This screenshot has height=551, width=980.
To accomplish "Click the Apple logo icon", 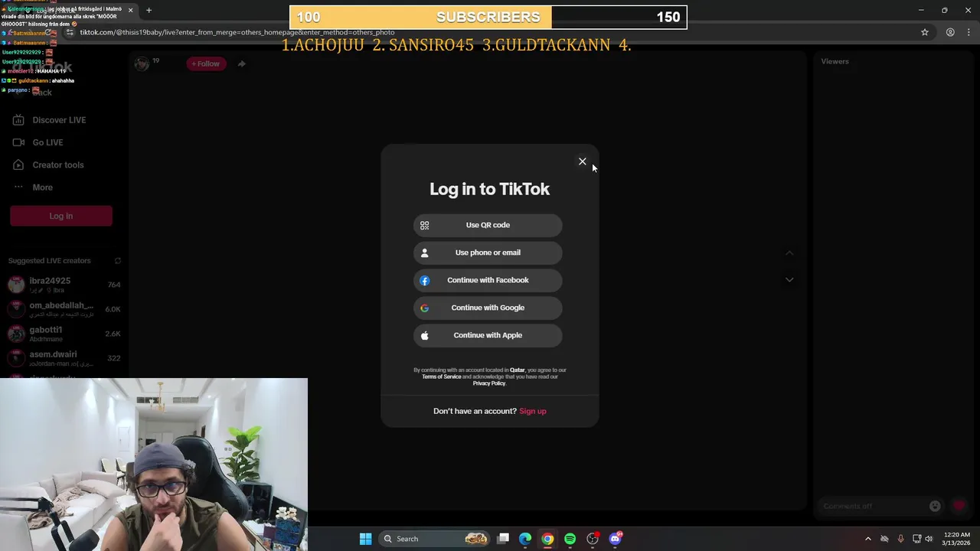I will coord(425,335).
